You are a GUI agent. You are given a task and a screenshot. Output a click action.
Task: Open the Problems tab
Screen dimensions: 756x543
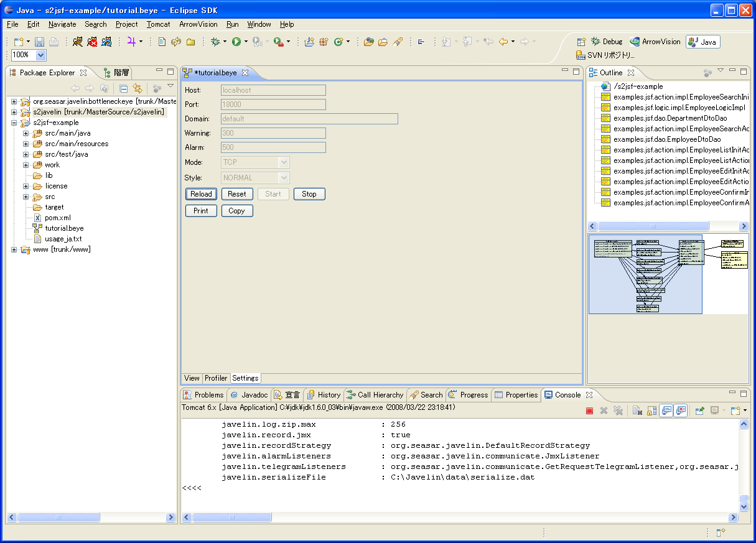click(203, 395)
